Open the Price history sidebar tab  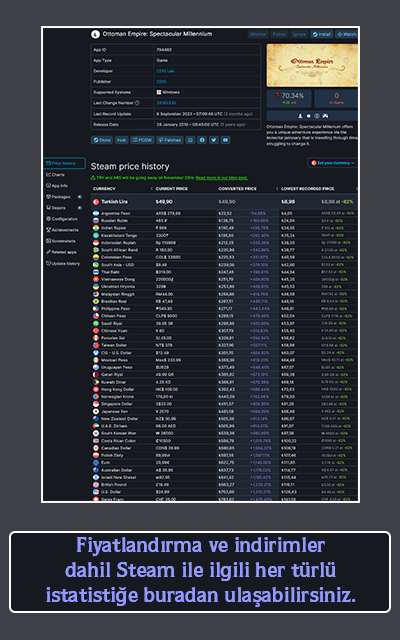point(64,163)
